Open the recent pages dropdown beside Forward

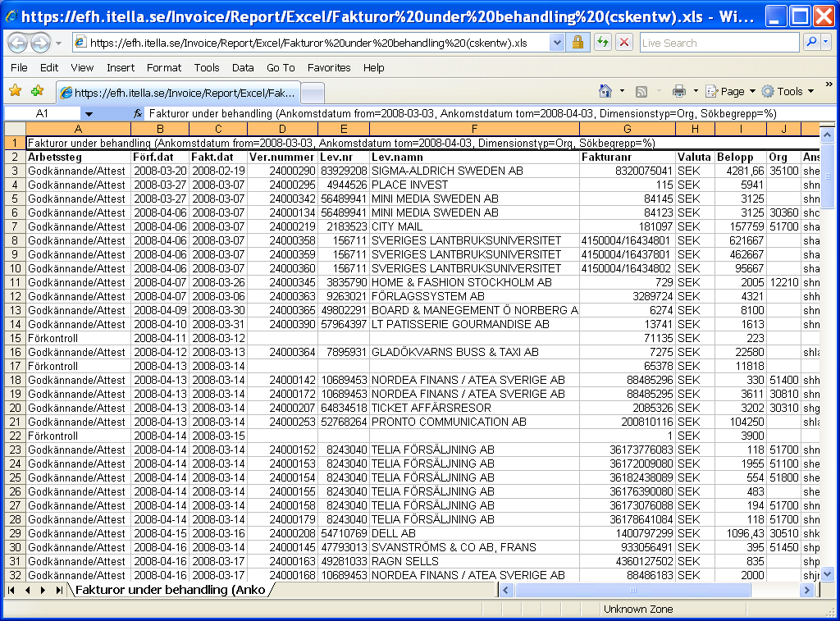point(58,43)
